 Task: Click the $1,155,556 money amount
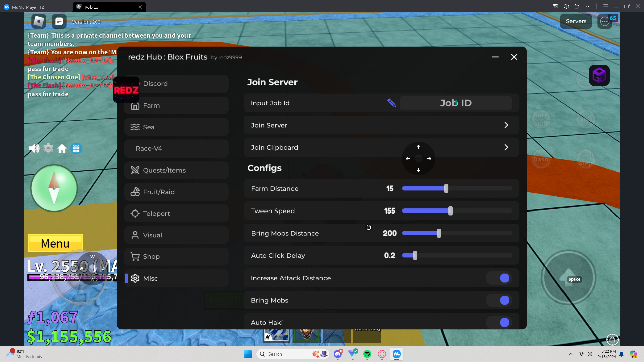pyautogui.click(x=69, y=337)
